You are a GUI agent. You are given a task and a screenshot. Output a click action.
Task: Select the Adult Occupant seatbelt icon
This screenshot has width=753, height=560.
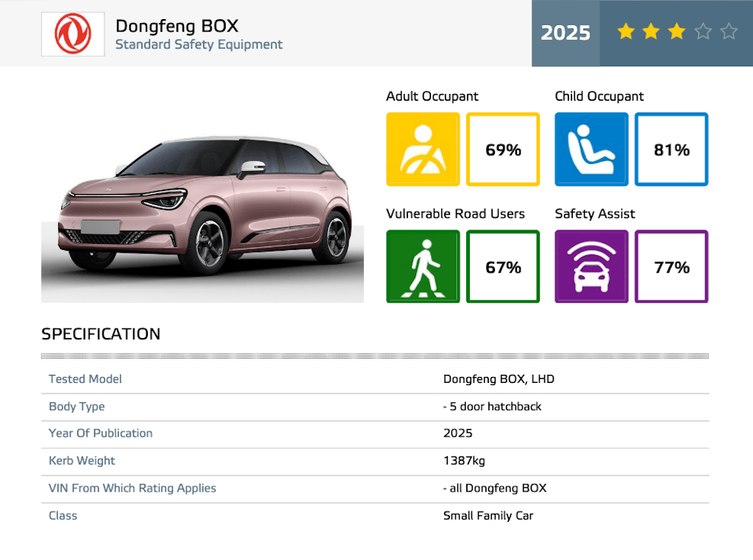point(423,148)
